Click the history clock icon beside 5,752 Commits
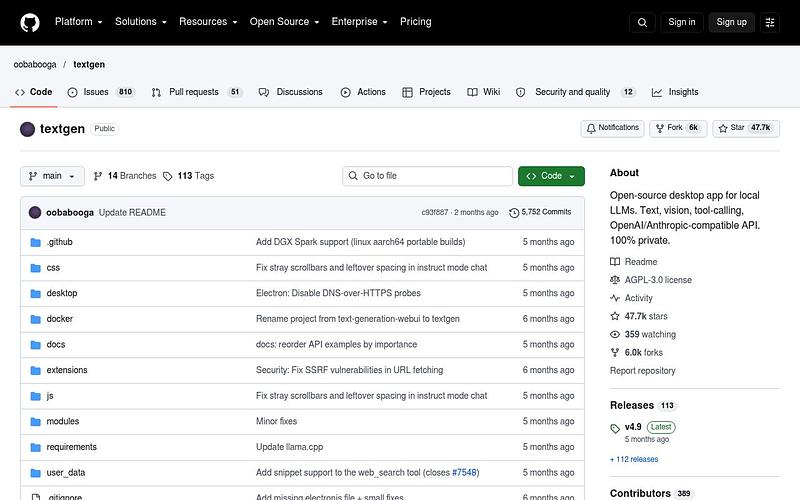The width and height of the screenshot is (800, 500). click(514, 213)
